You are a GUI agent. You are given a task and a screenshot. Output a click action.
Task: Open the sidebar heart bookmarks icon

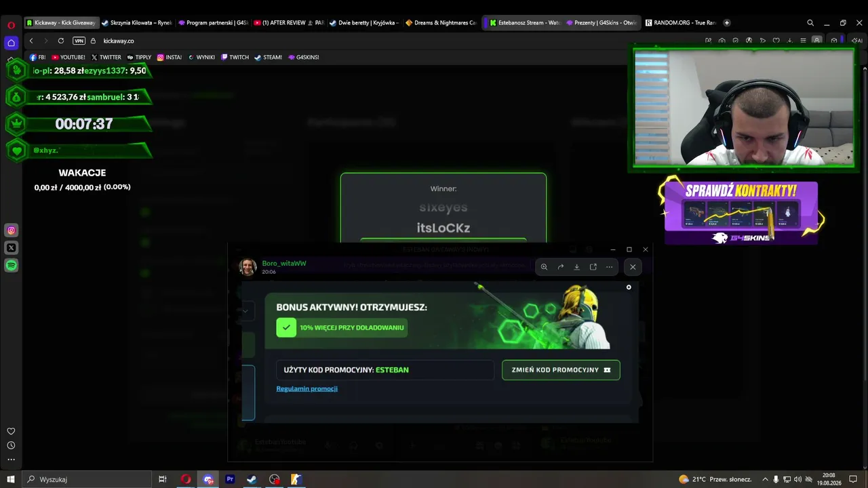tap(11, 431)
